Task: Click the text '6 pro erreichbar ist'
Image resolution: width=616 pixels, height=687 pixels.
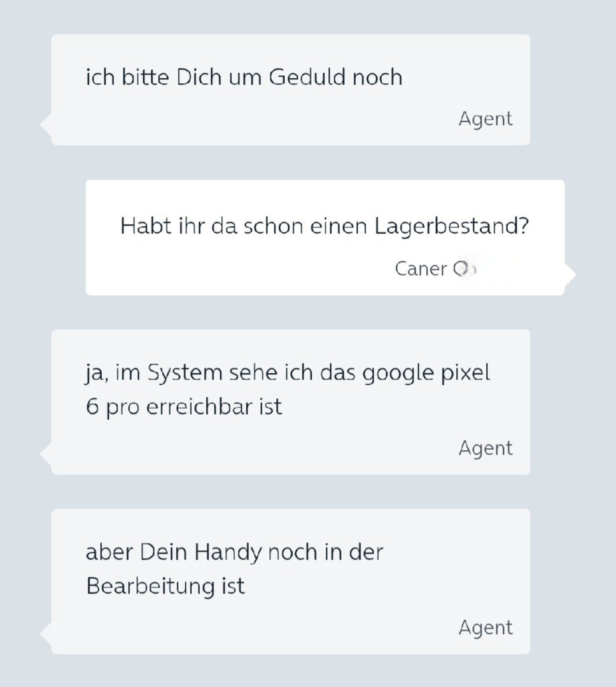Action: [184, 407]
